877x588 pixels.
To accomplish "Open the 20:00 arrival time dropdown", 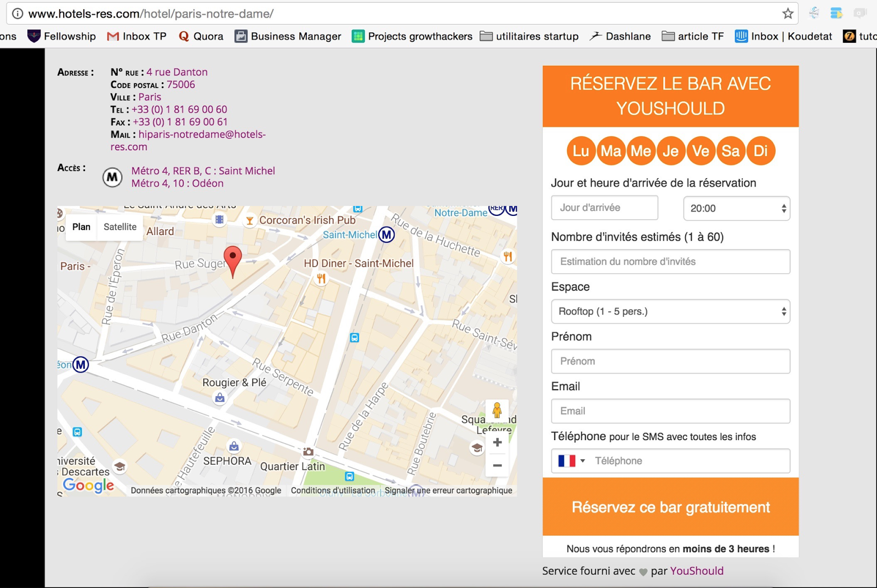I will coord(737,208).
